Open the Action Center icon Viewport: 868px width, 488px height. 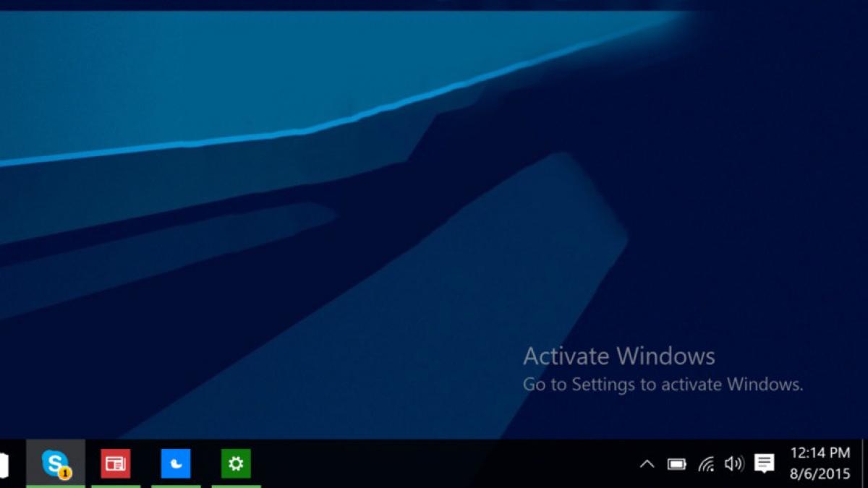[764, 464]
